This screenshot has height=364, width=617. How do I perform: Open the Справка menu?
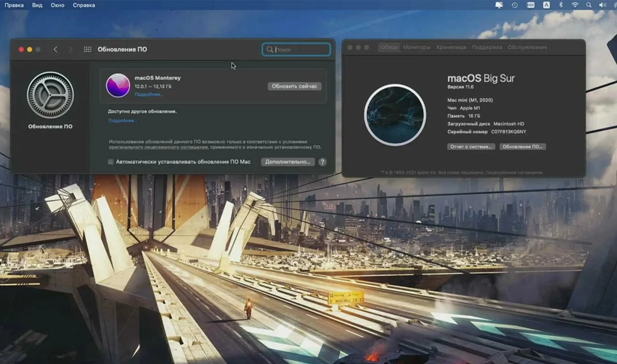tap(84, 5)
